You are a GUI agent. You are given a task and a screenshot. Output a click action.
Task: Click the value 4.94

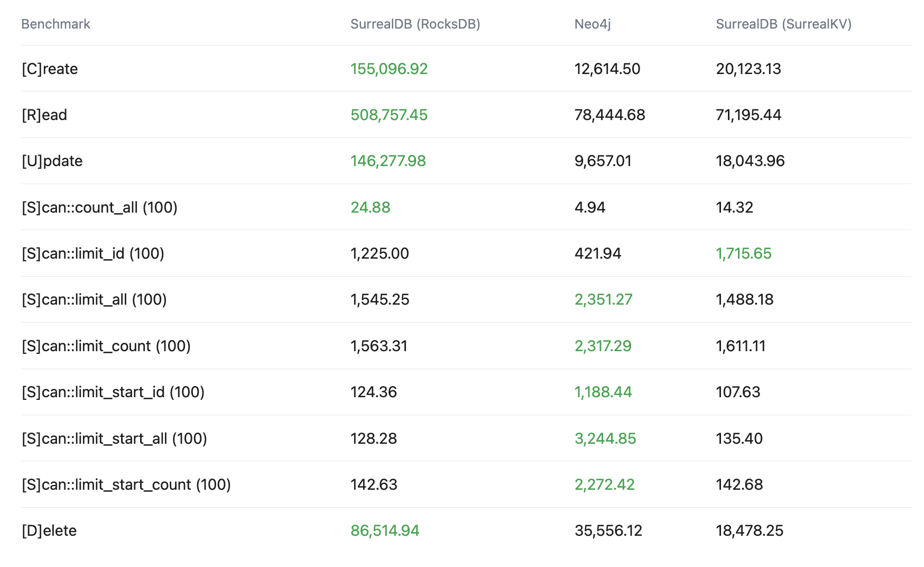(590, 207)
